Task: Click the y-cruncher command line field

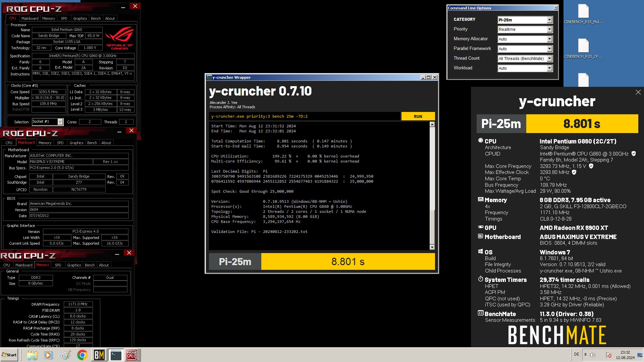Action: (304, 116)
